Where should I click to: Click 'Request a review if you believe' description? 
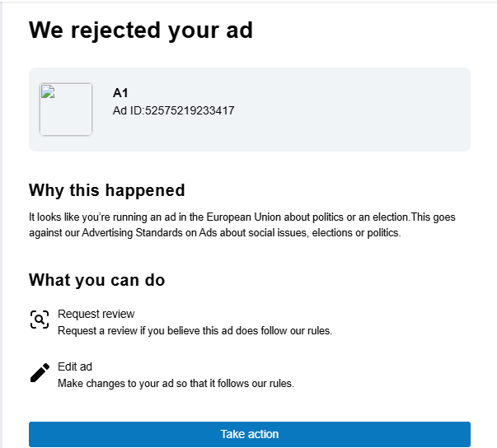click(194, 331)
